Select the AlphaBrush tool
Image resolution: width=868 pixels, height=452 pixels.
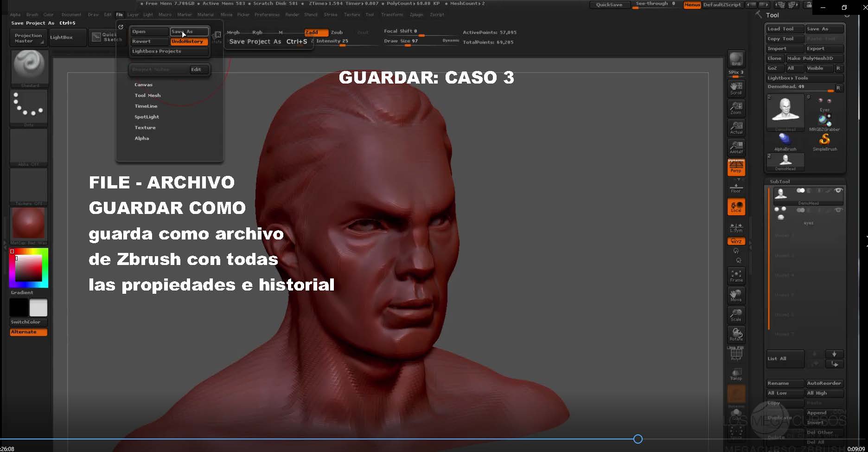click(x=785, y=142)
